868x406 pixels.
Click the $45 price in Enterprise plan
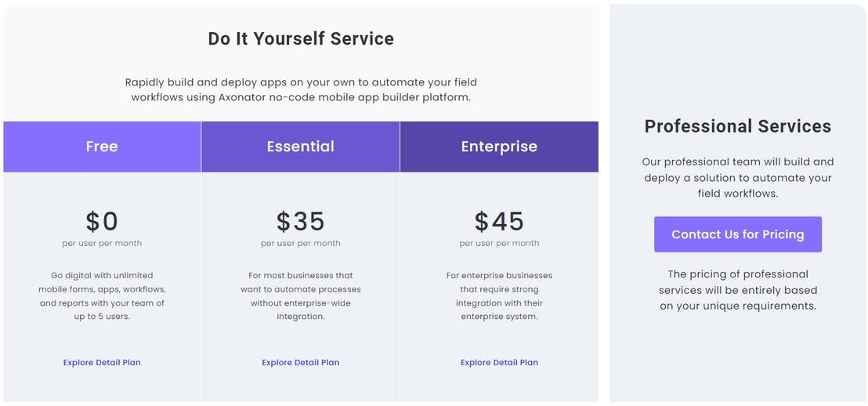(x=499, y=222)
